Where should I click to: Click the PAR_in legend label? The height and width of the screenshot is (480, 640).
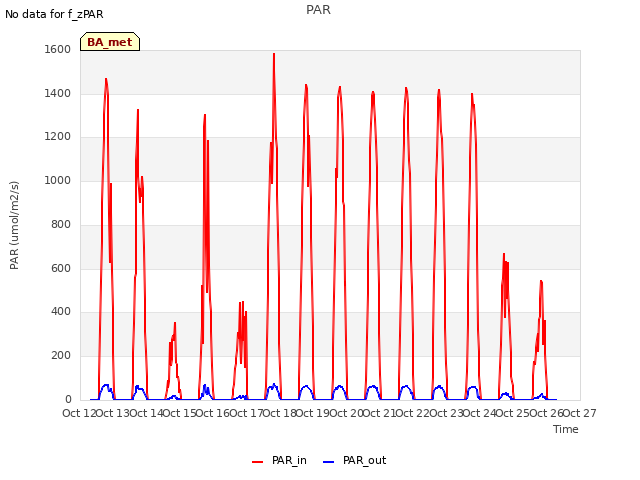tap(289, 460)
